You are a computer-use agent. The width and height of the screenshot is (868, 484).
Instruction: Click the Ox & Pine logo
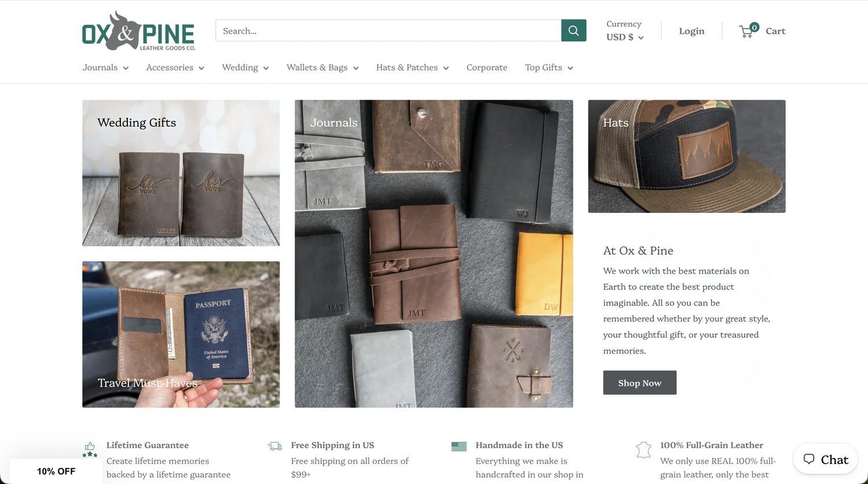coord(139,31)
